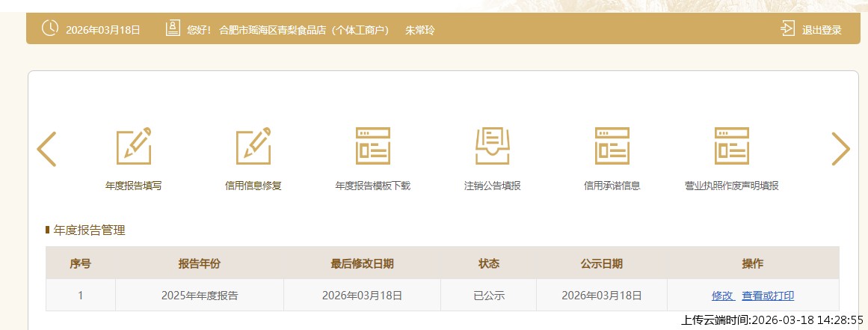Click the 操作 column header
This screenshot has height=330, width=868.
(x=752, y=263)
